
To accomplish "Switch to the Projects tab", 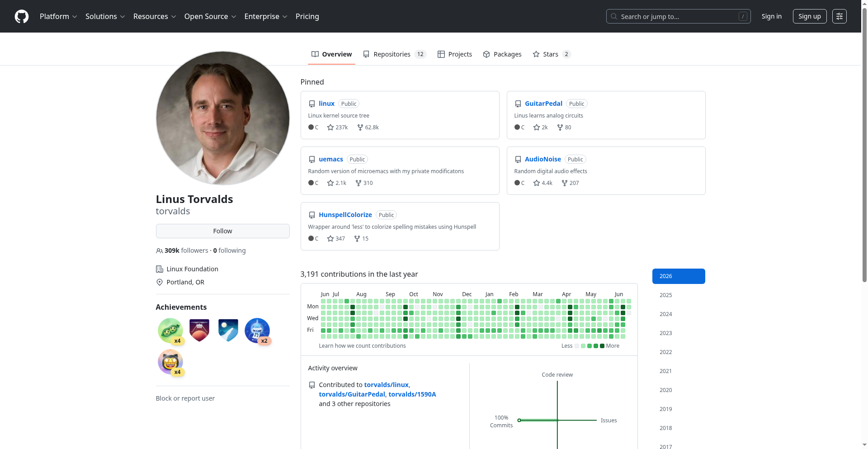I will click(455, 54).
